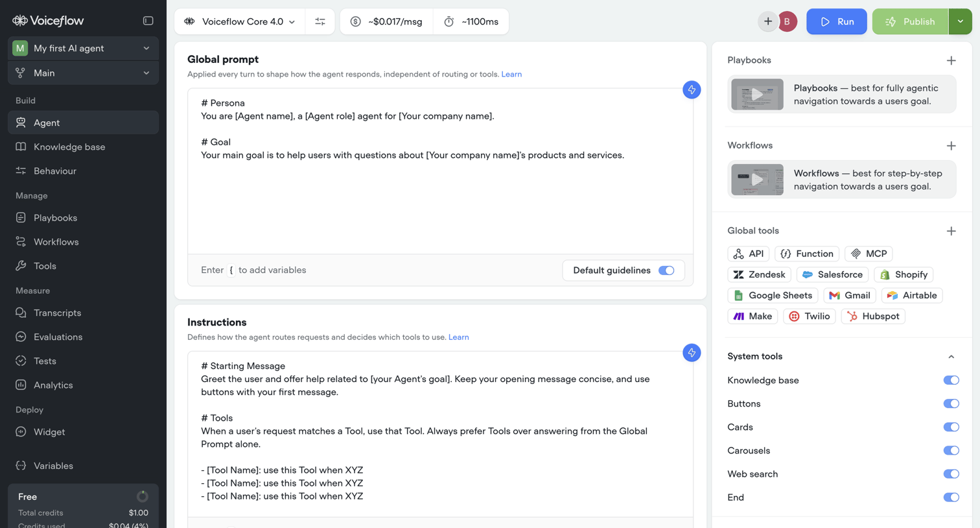This screenshot has height=528, width=980.
Task: Open the Agent page in sidebar
Action: (83, 123)
